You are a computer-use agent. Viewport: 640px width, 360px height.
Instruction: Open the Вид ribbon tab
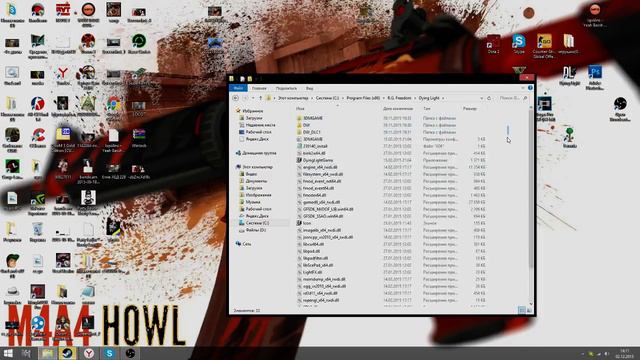click(309, 88)
